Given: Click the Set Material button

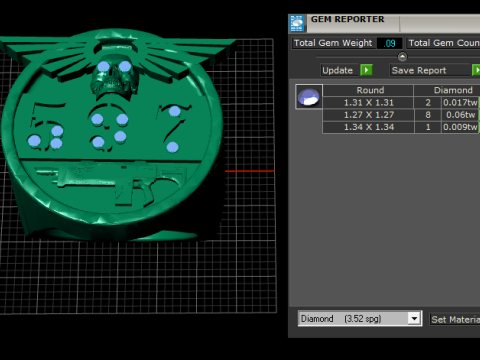Looking at the screenshot, I should coord(455,319).
